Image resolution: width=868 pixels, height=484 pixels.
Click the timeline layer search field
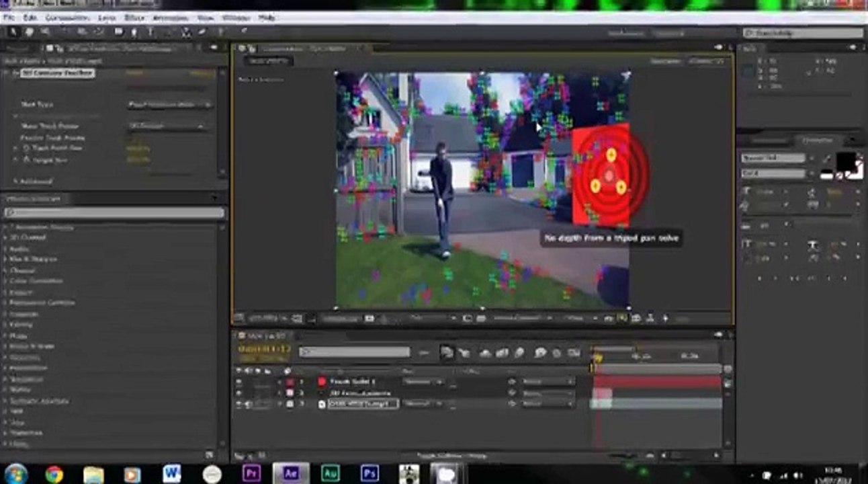click(x=354, y=352)
